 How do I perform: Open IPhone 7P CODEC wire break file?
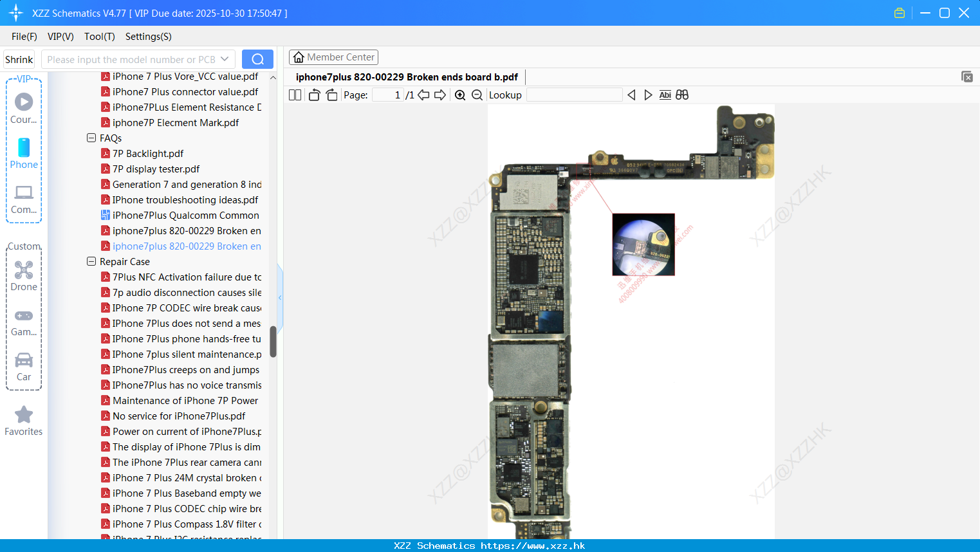(185, 308)
